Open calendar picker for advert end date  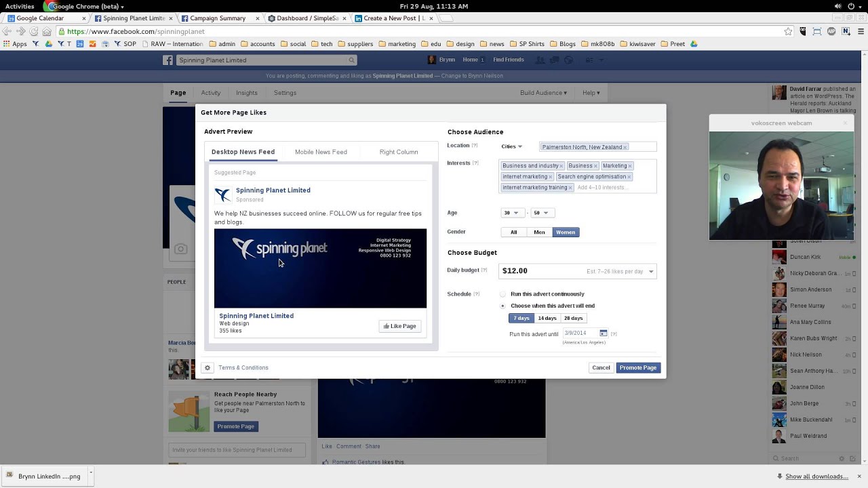click(x=603, y=333)
